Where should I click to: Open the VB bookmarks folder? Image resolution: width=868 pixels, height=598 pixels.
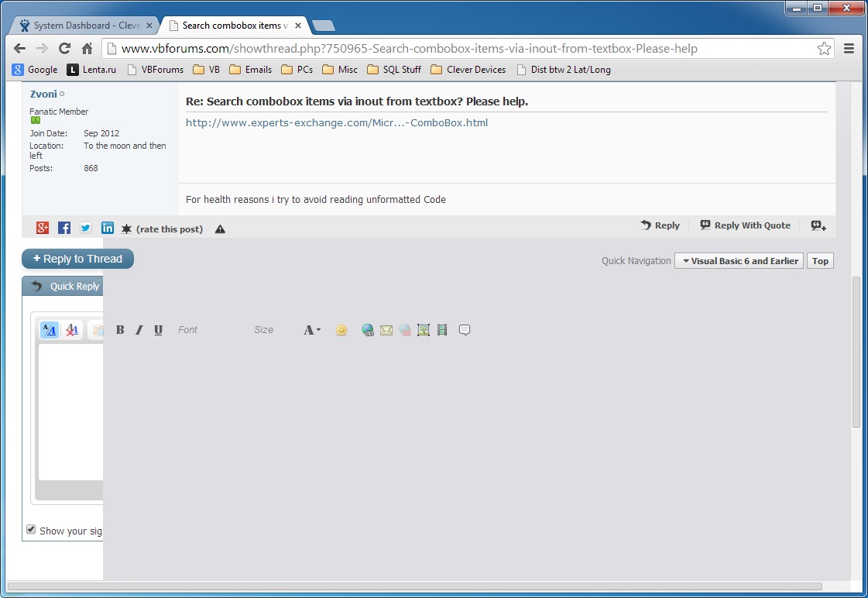(207, 70)
